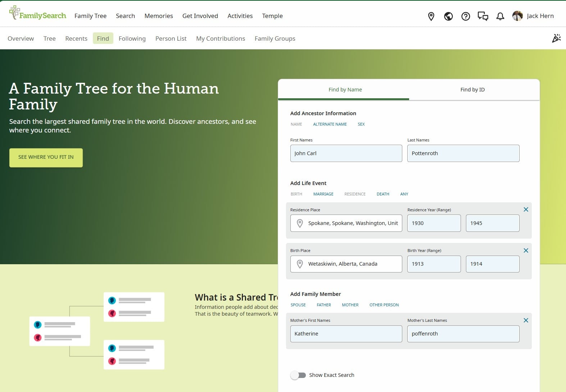This screenshot has width=566, height=392.
Task: Open the Search menu
Action: click(125, 16)
